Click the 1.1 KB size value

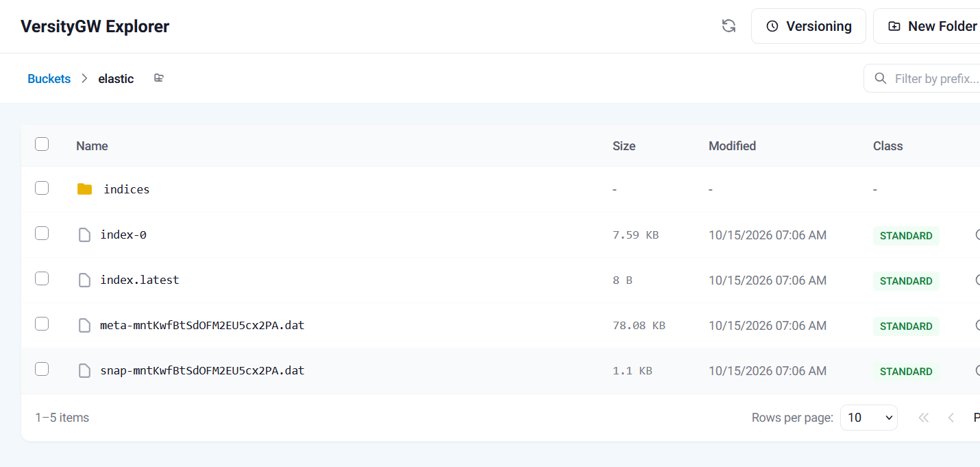tap(632, 370)
